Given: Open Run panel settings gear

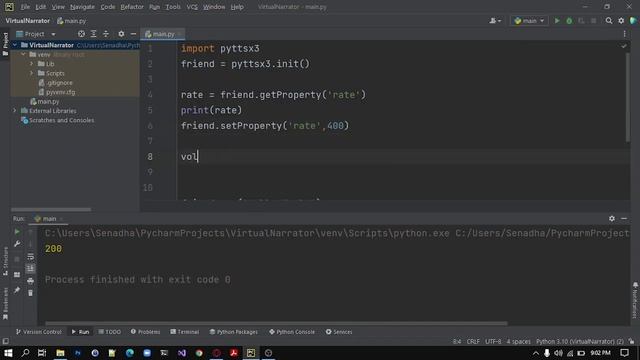Looking at the screenshot, I should [611, 219].
